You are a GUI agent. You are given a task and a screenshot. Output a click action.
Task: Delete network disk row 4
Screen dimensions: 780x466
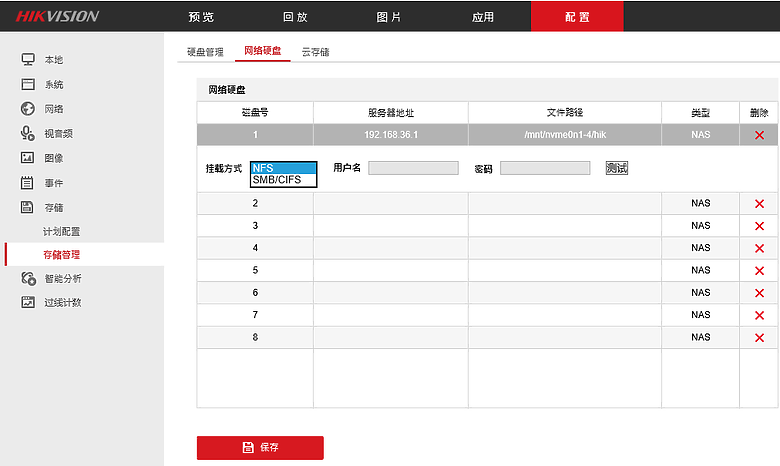click(x=759, y=248)
